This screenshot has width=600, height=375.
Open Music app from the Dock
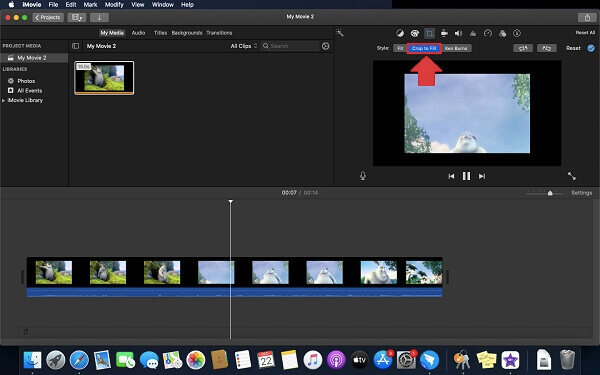[313, 360]
